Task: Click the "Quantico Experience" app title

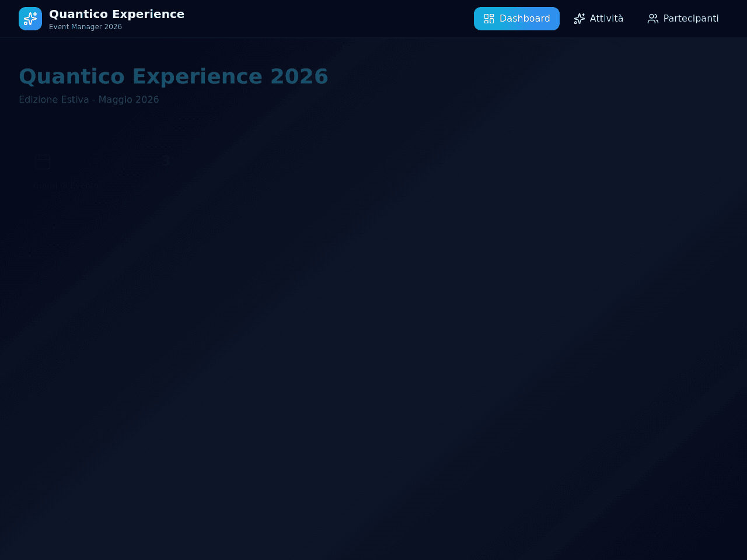Action: pos(117,14)
